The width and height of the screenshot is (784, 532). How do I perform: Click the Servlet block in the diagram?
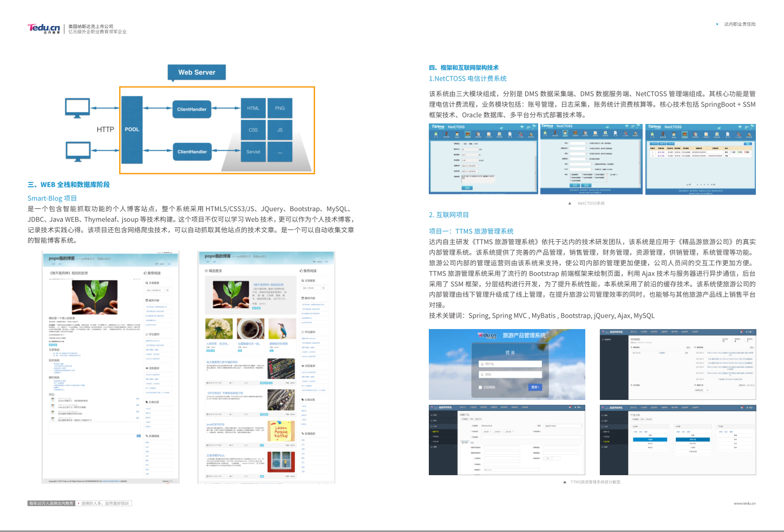click(x=253, y=152)
